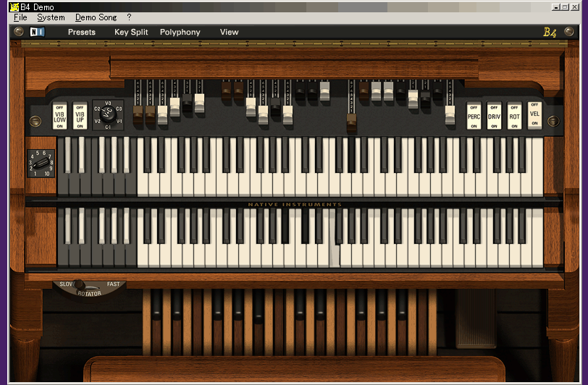Toggle the VEL velocity switch
Image resolution: width=588 pixels, height=385 pixels.
point(534,116)
